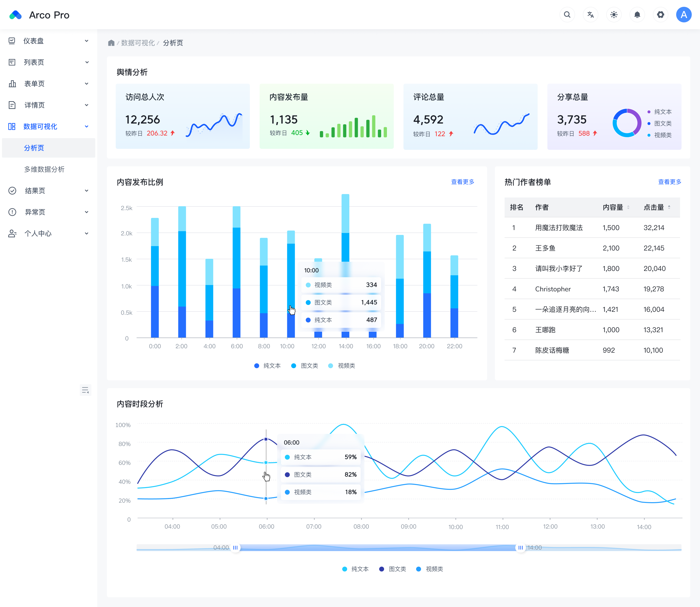Click the search icon in header
Viewport: 700px width, 607px height.
click(567, 15)
